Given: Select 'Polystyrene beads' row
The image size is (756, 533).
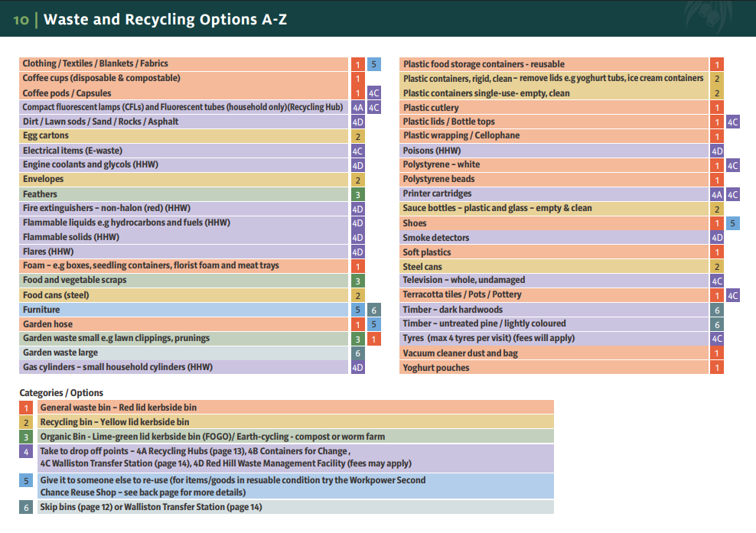Looking at the screenshot, I should 553,180.
